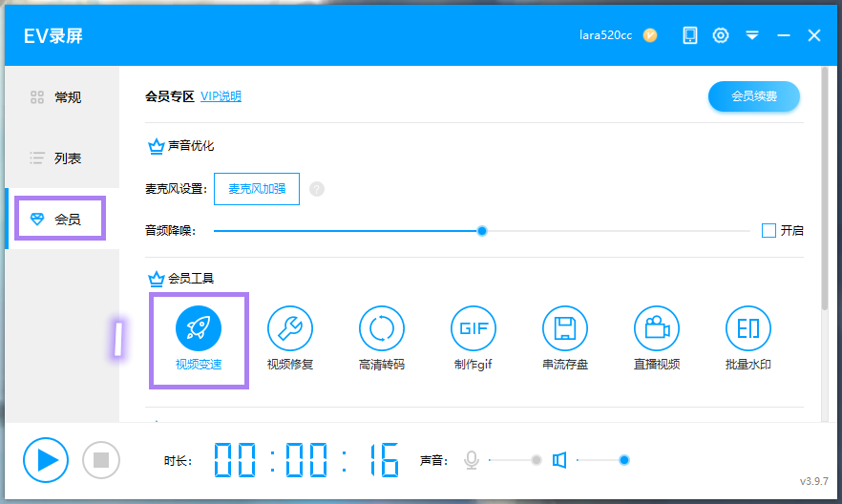Open the 制作gif maker tool

pyautogui.click(x=474, y=329)
